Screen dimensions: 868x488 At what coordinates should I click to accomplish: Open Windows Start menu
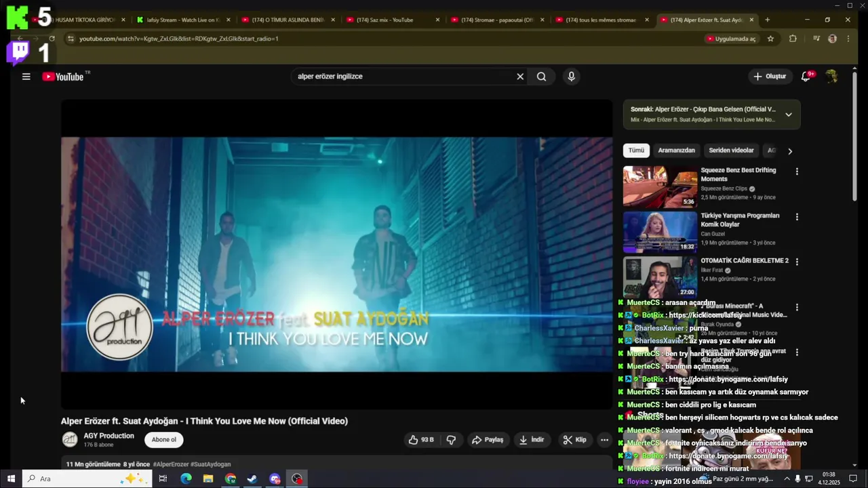[x=11, y=479]
